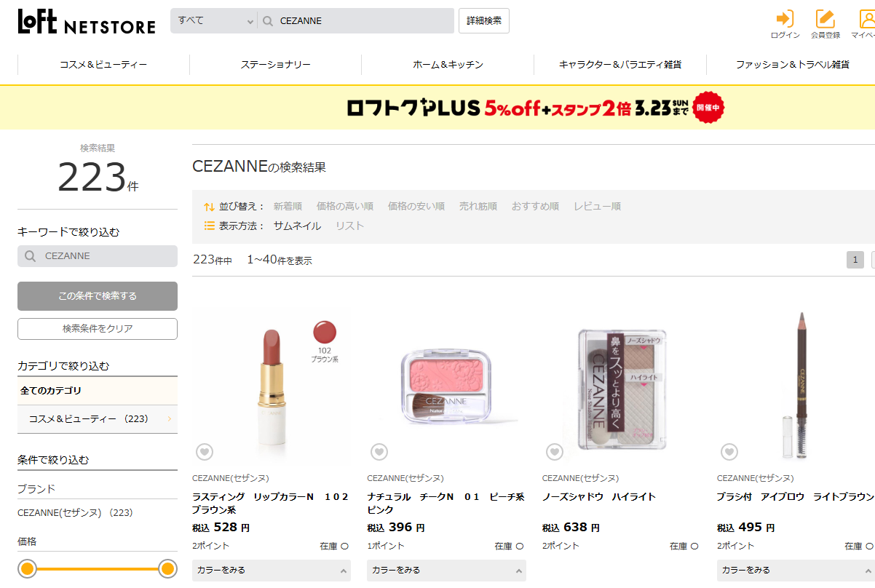Click the maximum price slider handle
Viewport: 875px width, 588px height.
click(x=167, y=569)
